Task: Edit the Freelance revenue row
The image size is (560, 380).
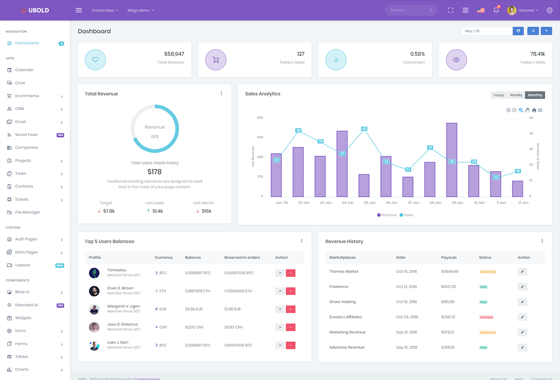Action: tap(522, 287)
